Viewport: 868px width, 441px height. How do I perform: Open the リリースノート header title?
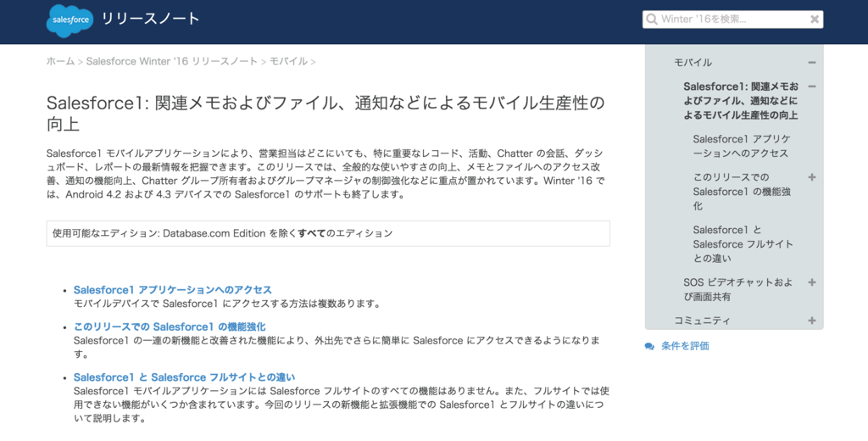(x=151, y=19)
